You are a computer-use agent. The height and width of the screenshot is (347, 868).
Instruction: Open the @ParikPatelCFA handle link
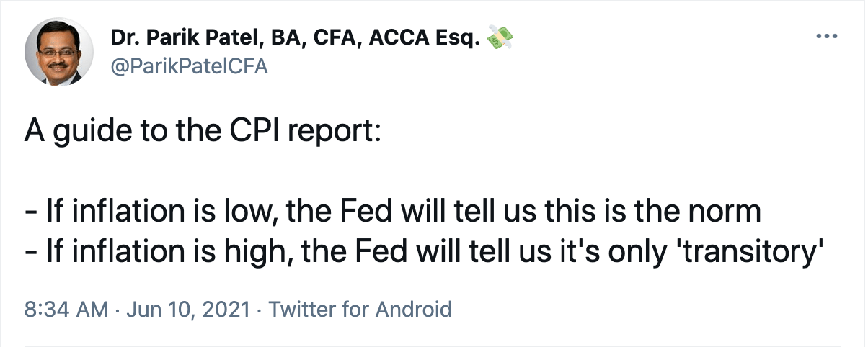[x=189, y=66]
